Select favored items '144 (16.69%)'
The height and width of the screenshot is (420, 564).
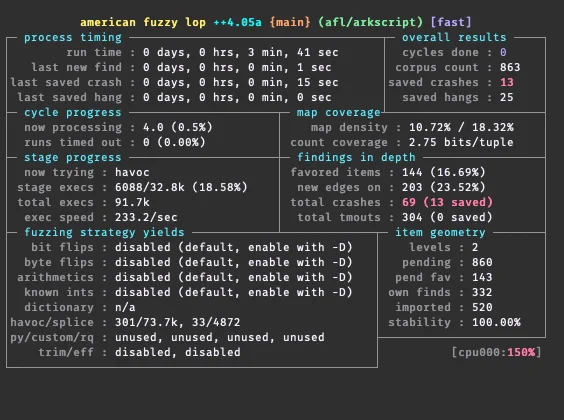point(444,173)
